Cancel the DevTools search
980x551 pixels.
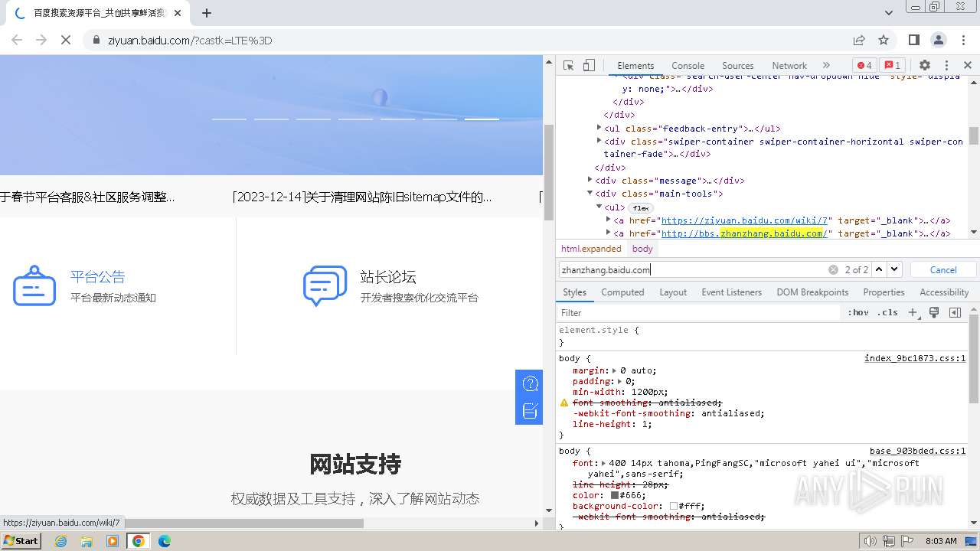942,269
